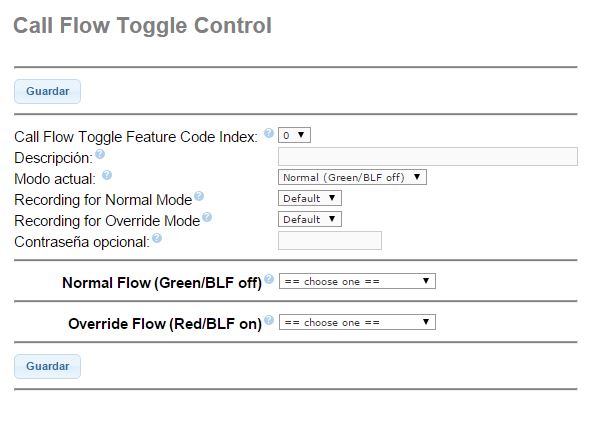Open Normal Flow destination choose one dropdown

(x=357, y=281)
